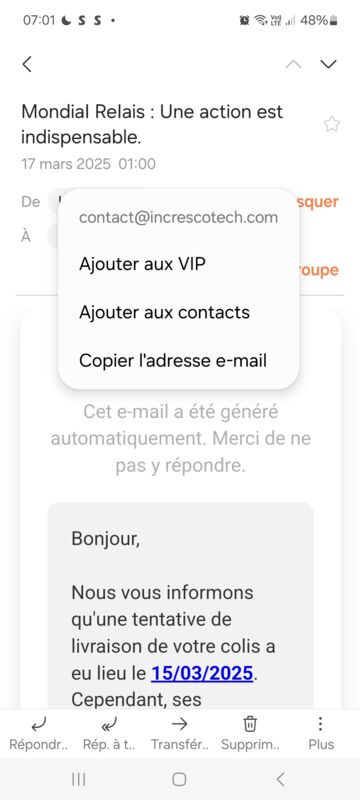Tap the partially hidden orange Masquer link
Viewport: 360px width, 800px height.
coord(319,202)
